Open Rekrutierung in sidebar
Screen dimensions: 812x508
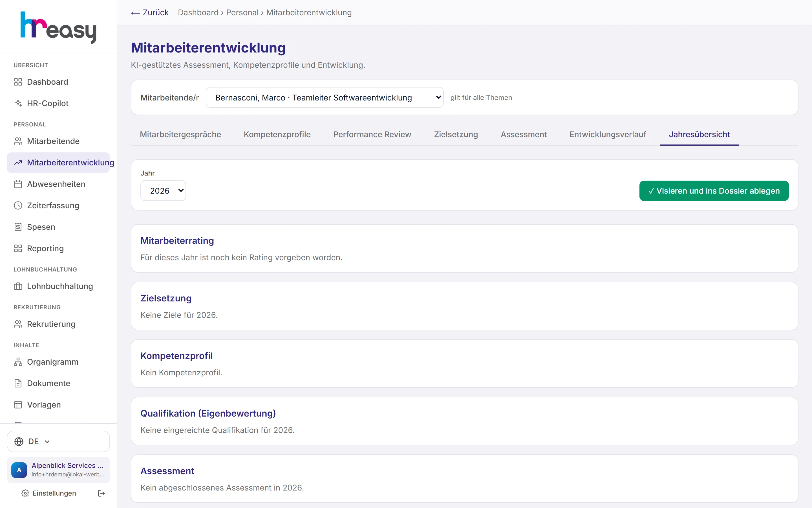click(58, 324)
